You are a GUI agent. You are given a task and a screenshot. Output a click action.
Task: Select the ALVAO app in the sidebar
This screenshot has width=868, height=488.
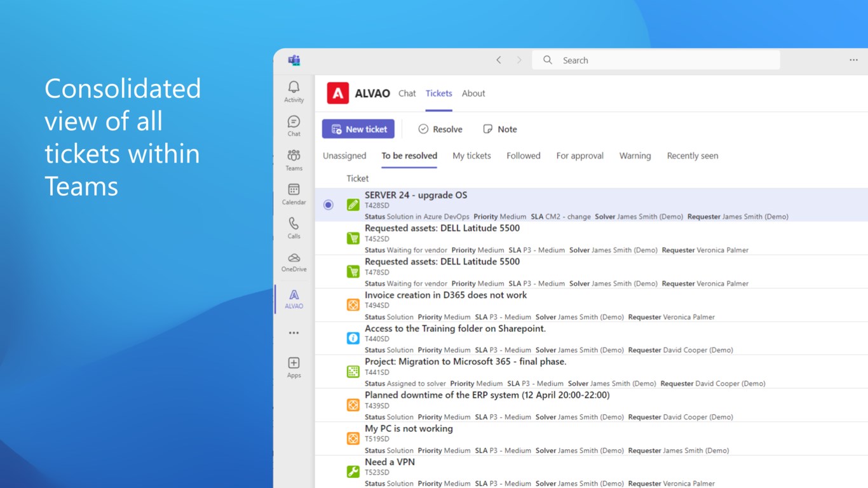tap(294, 299)
